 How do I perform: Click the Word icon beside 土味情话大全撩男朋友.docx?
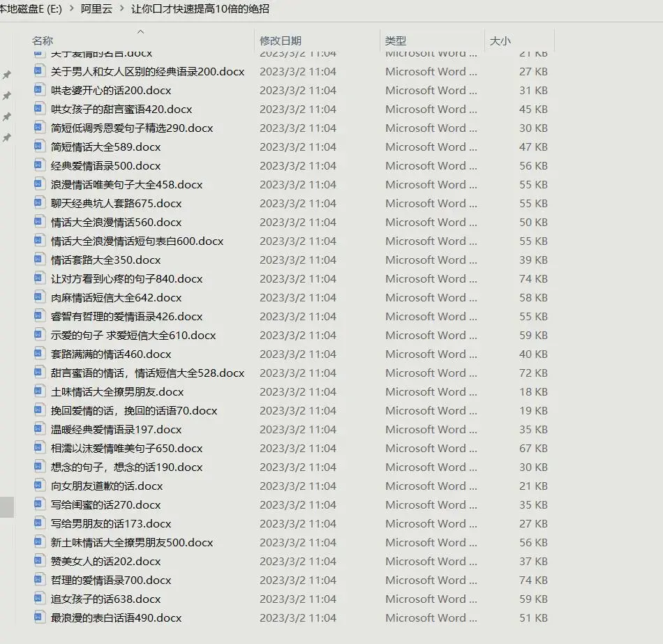(x=40, y=391)
